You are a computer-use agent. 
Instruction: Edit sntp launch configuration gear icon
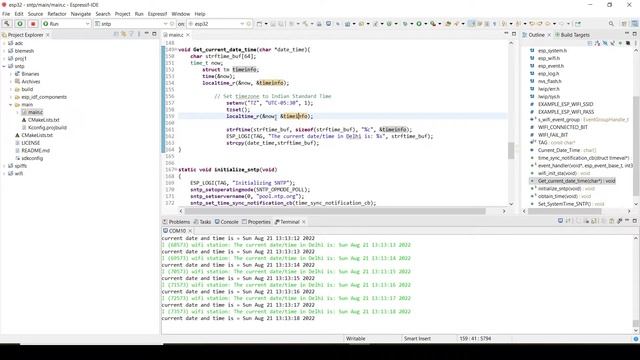pos(172,24)
